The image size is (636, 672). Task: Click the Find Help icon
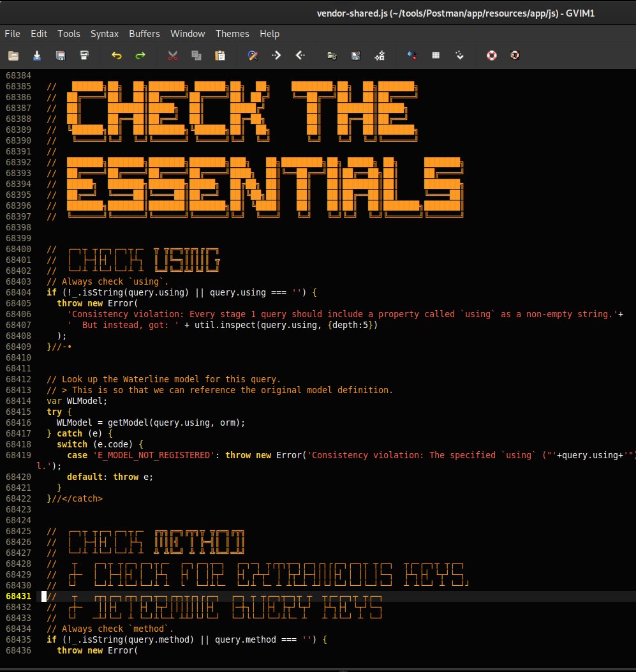[x=515, y=56]
